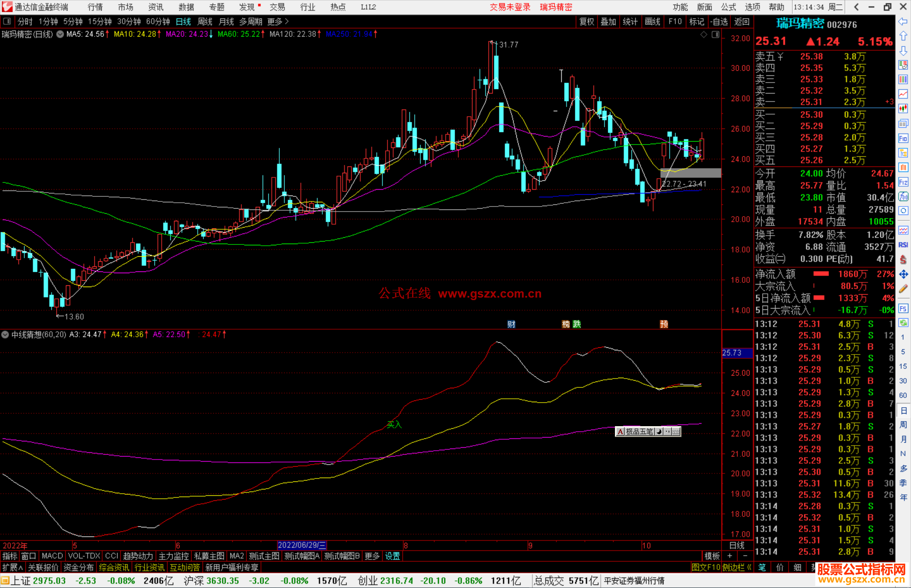Open the 行情 menu

point(95,7)
